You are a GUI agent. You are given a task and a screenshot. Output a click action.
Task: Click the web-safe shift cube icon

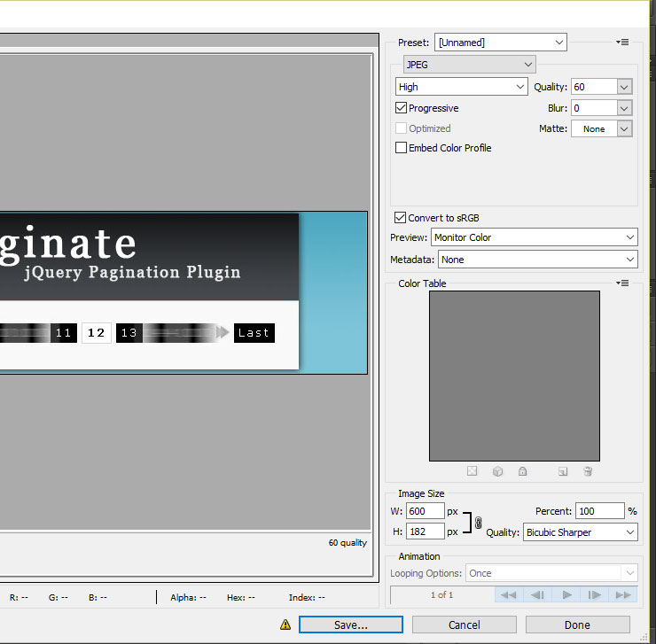click(x=497, y=471)
